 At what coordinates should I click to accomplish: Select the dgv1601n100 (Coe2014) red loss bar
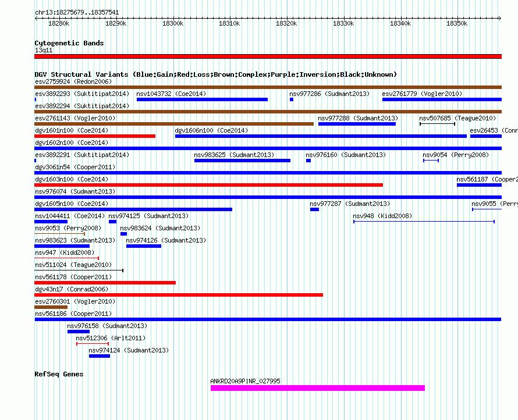pos(95,136)
